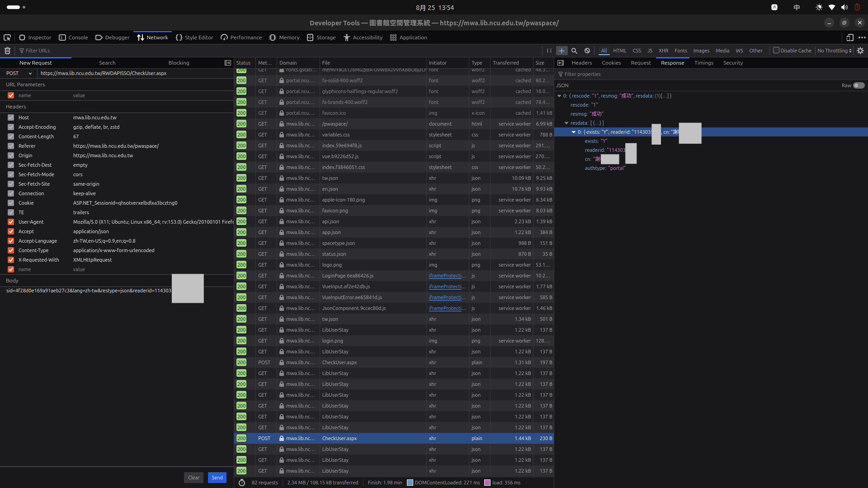Image resolution: width=868 pixels, height=488 pixels.
Task: Activate the element picker icon
Action: click(x=7, y=38)
